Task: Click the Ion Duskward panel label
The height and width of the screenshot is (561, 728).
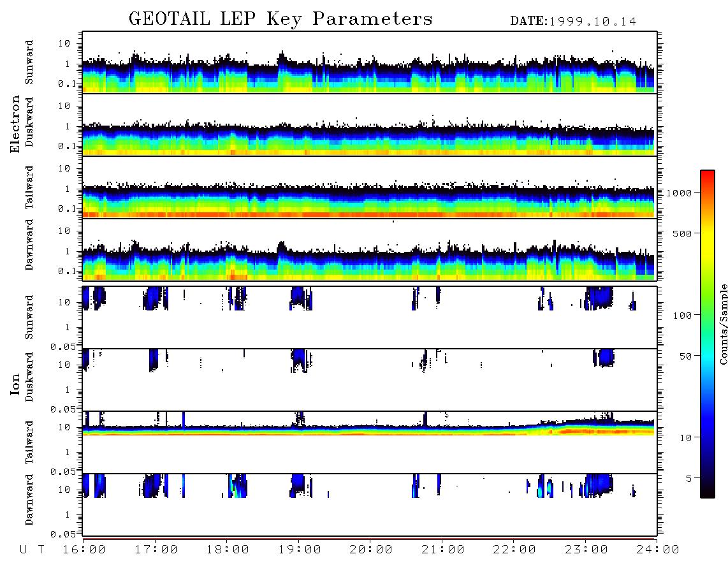Action: [x=29, y=377]
